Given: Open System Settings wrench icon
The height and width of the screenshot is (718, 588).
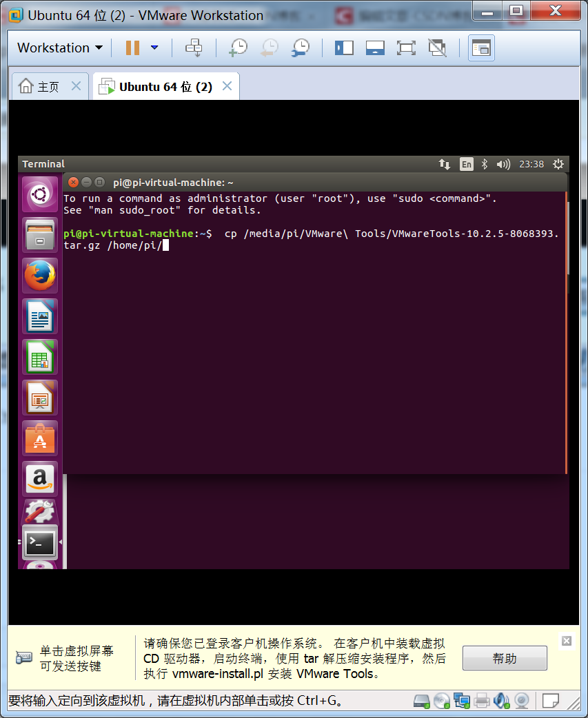Looking at the screenshot, I should pos(40,511).
